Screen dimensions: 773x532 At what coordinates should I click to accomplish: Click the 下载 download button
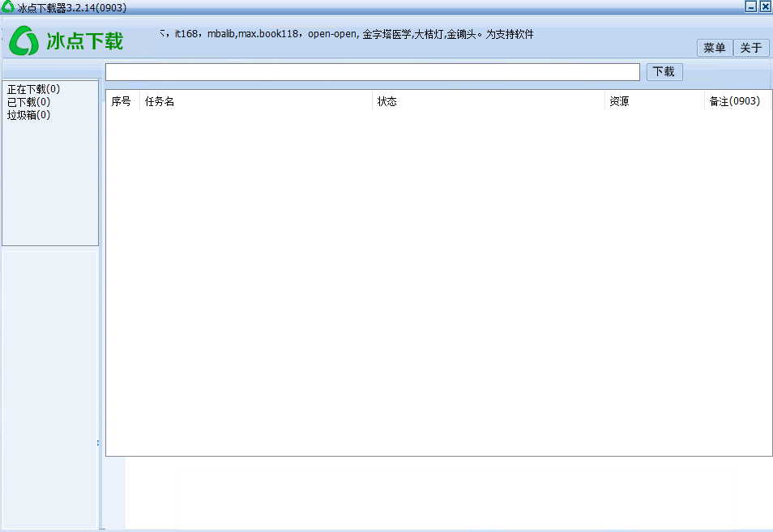[x=664, y=72]
